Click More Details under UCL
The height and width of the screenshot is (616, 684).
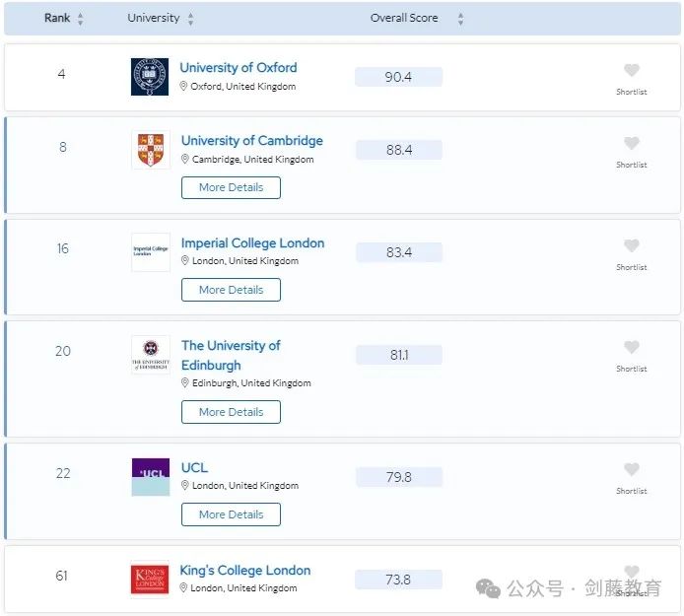click(231, 514)
